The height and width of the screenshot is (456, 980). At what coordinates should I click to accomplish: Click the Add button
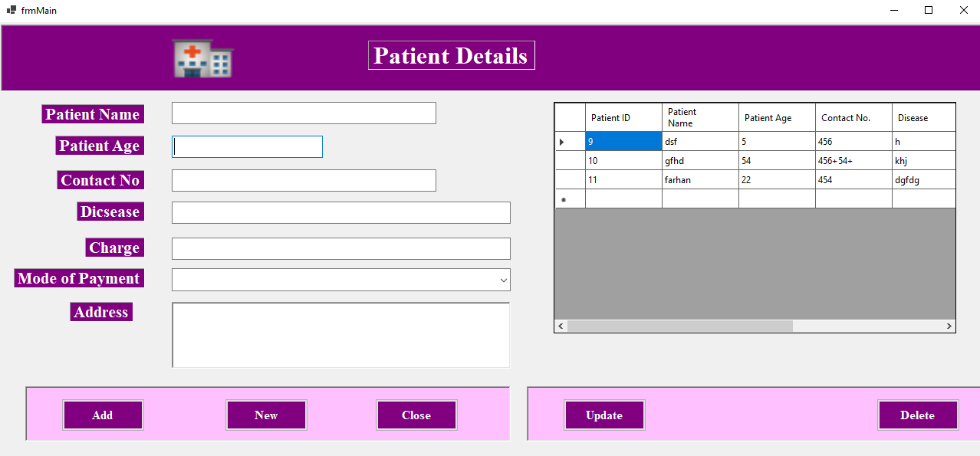pos(103,415)
